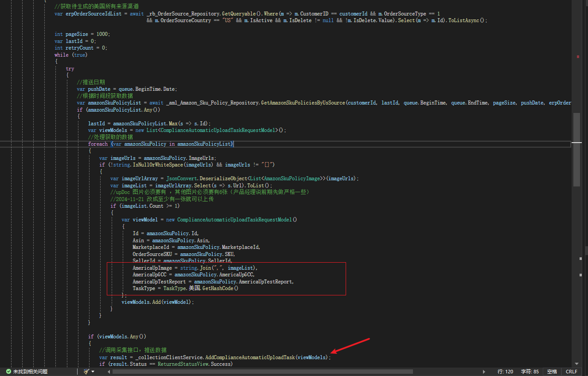Click the 'foreach' keyword
588x376 pixels.
98,144
